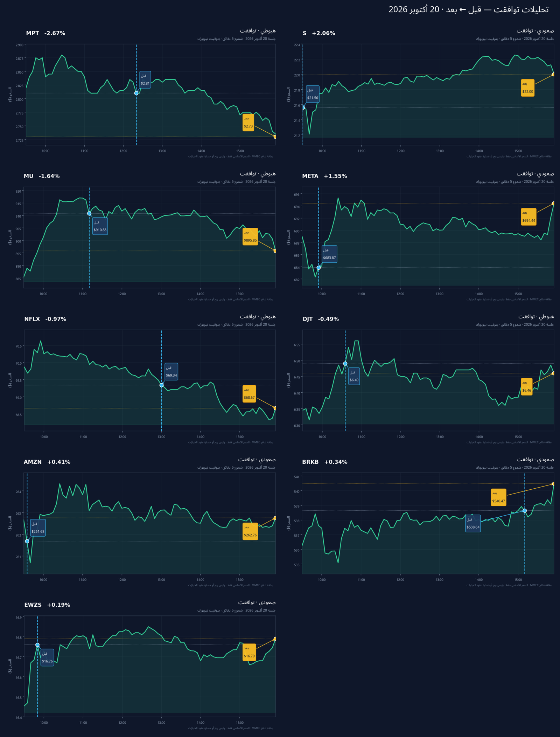Select the yellow $540.47 بعد label on BRKB
The image size is (560, 737).
(x=498, y=497)
